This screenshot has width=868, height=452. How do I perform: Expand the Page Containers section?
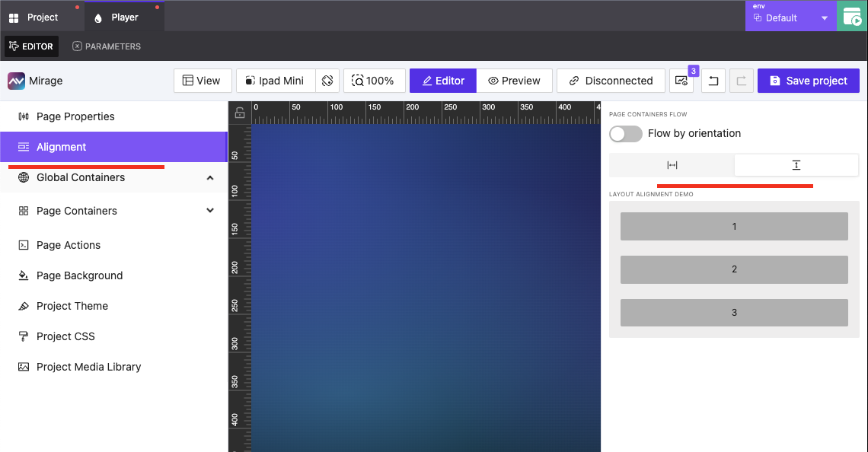point(209,211)
